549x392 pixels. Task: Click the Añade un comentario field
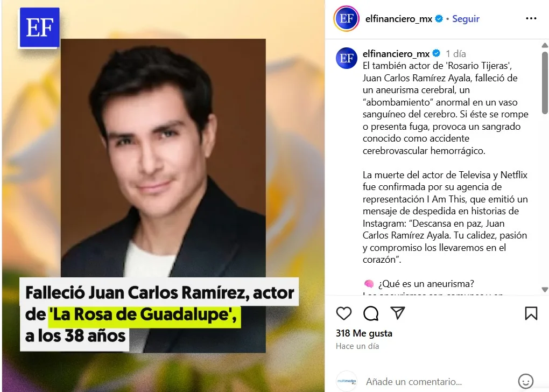coord(414,381)
